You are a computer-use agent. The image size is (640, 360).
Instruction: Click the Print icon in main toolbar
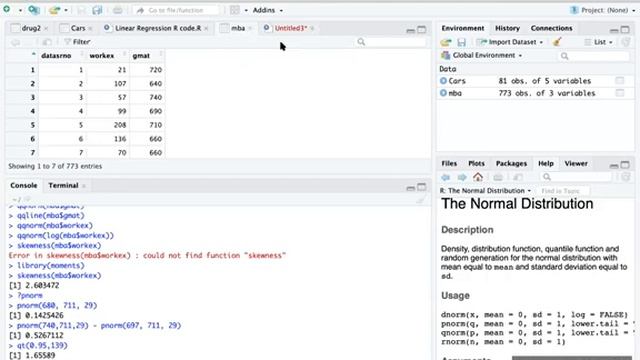point(118,10)
